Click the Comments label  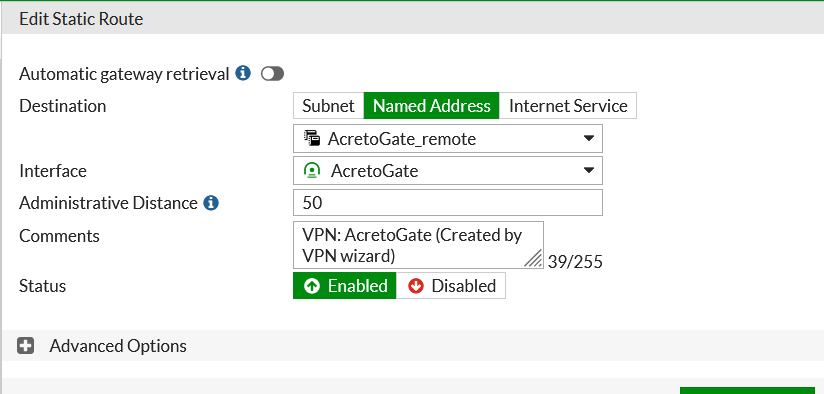(x=59, y=236)
